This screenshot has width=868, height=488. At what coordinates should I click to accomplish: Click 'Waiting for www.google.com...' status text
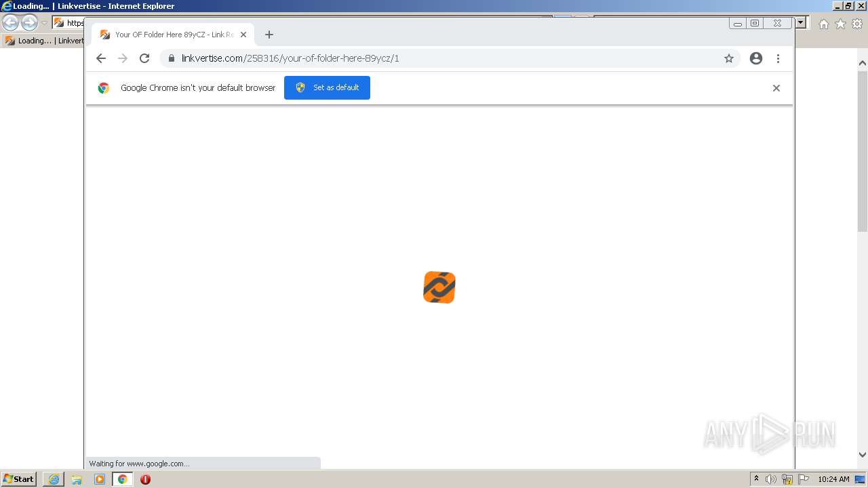tap(140, 464)
